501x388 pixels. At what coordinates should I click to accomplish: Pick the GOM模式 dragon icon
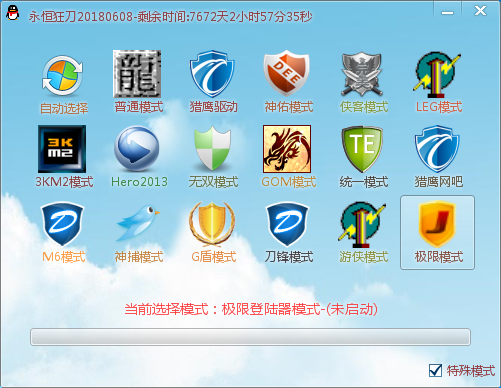click(287, 149)
